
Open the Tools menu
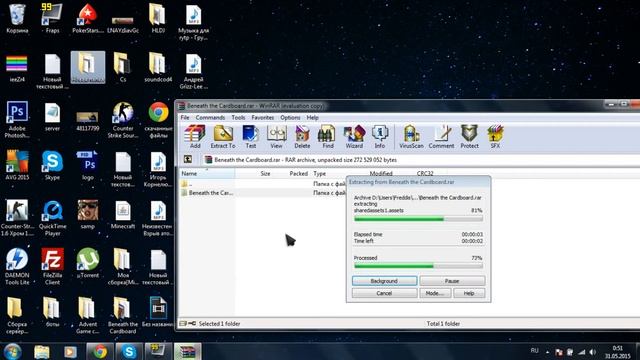(x=238, y=118)
